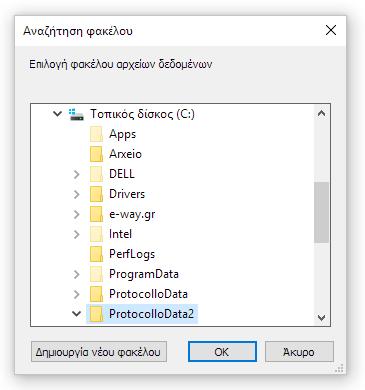
Task: Click the Apps folder icon
Action: [x=96, y=134]
